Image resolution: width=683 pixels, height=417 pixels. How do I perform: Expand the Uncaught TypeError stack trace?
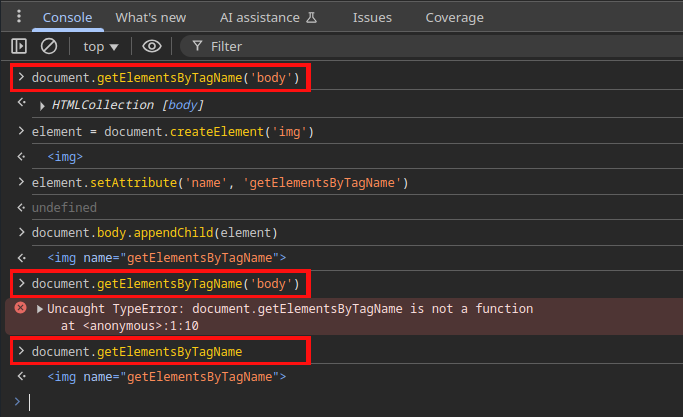[x=40, y=309]
